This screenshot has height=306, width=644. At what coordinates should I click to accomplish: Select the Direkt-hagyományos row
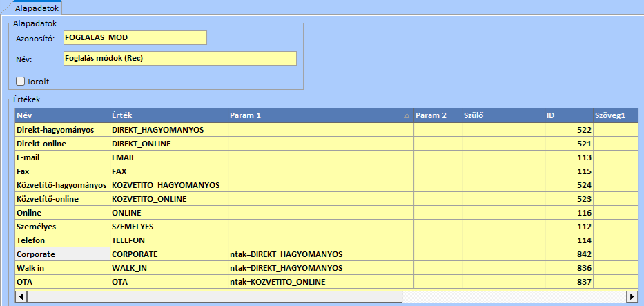point(61,130)
